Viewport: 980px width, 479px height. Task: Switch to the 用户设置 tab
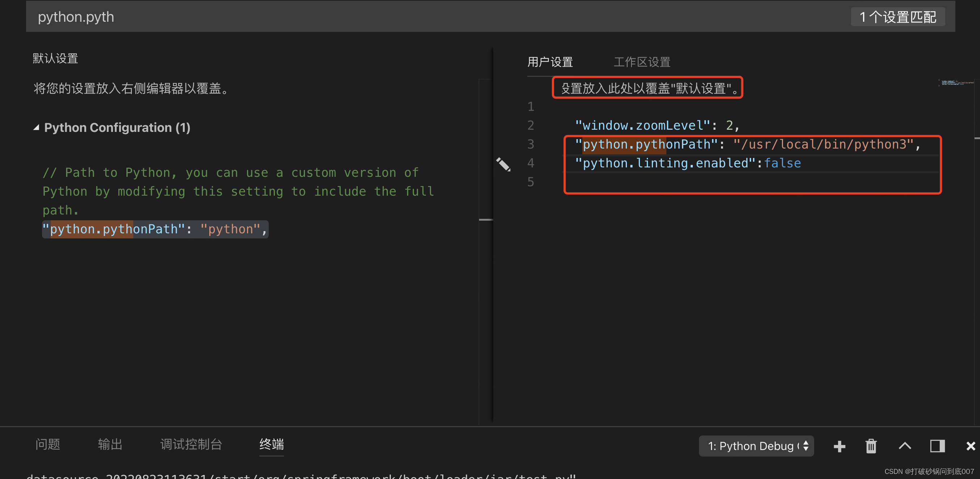(x=550, y=62)
